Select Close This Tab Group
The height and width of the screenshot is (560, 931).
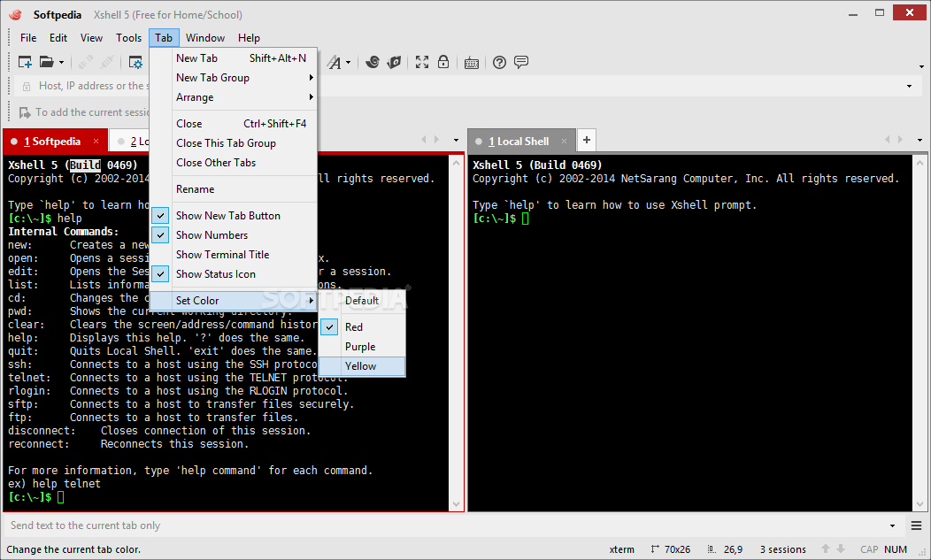(x=234, y=143)
